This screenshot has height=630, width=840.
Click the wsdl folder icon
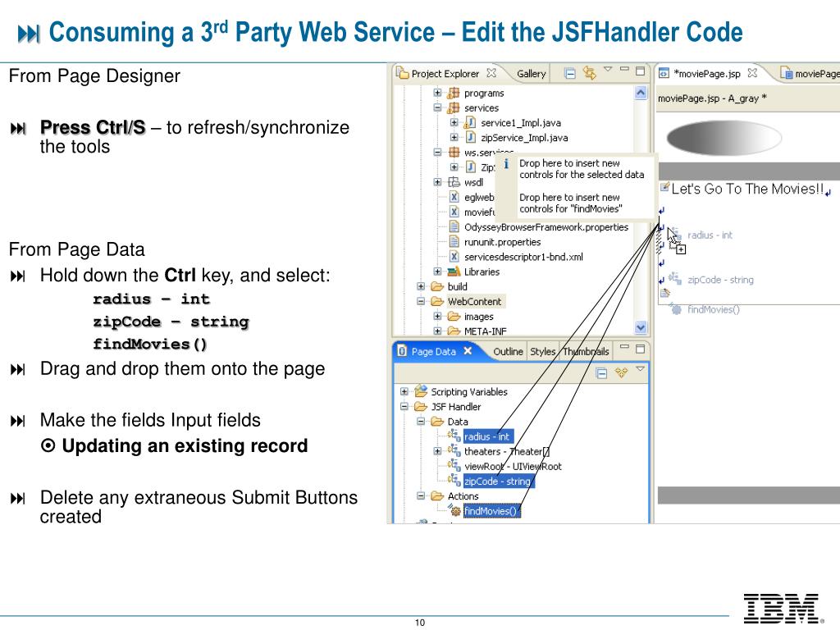pyautogui.click(x=453, y=182)
